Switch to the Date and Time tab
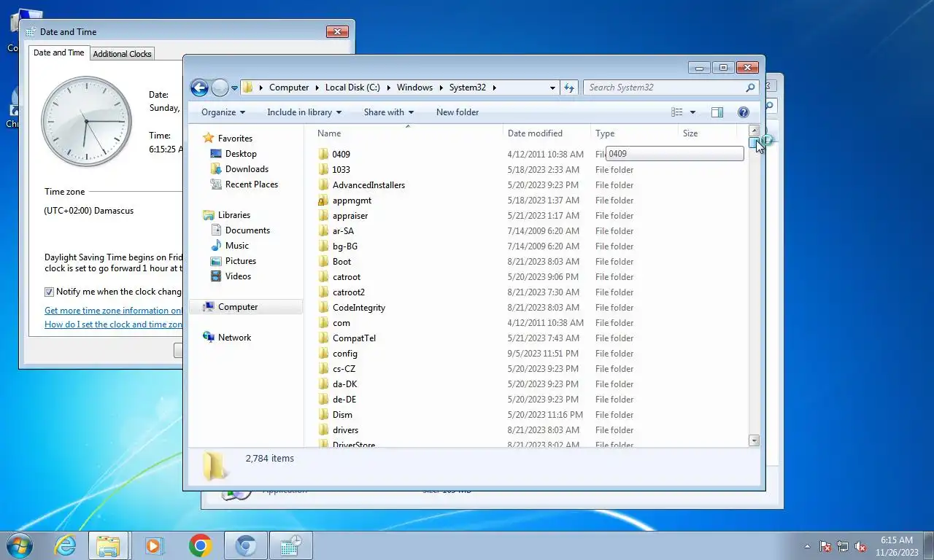934x560 pixels. coord(58,52)
